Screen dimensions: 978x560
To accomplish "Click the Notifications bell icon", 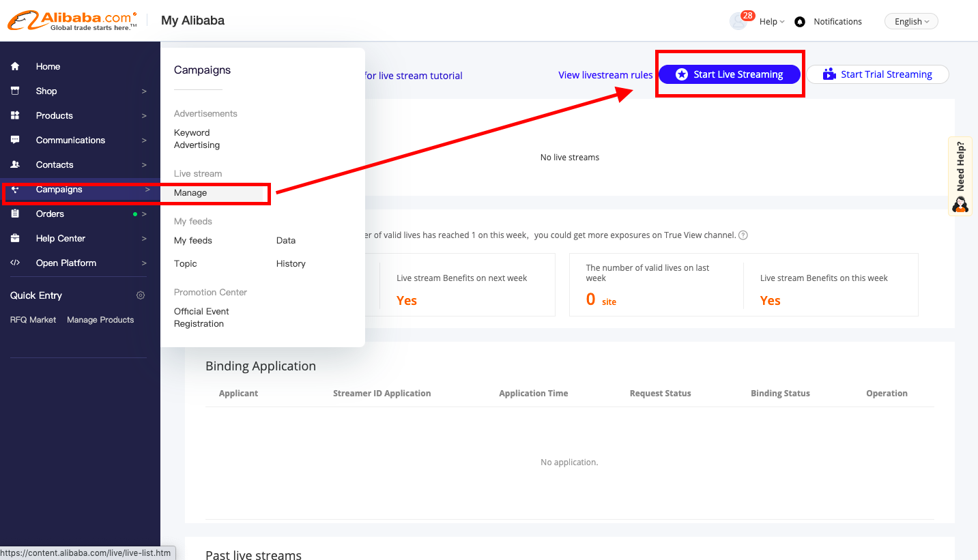I will coord(800,22).
